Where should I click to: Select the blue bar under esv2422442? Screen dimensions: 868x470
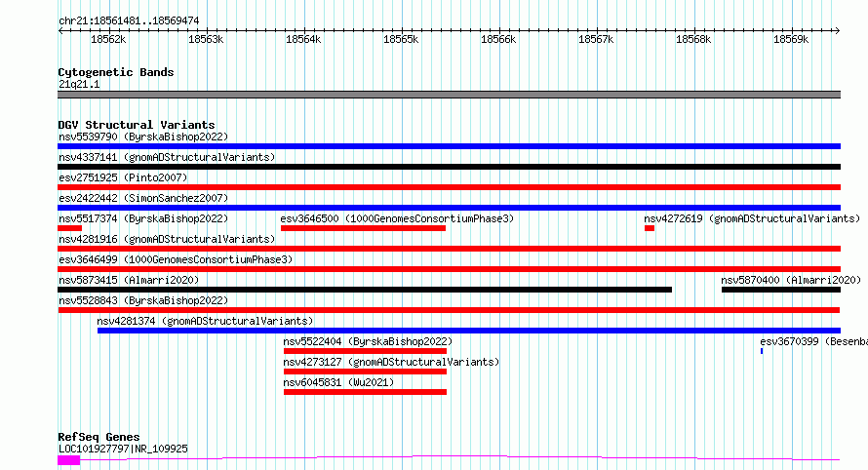click(x=449, y=208)
